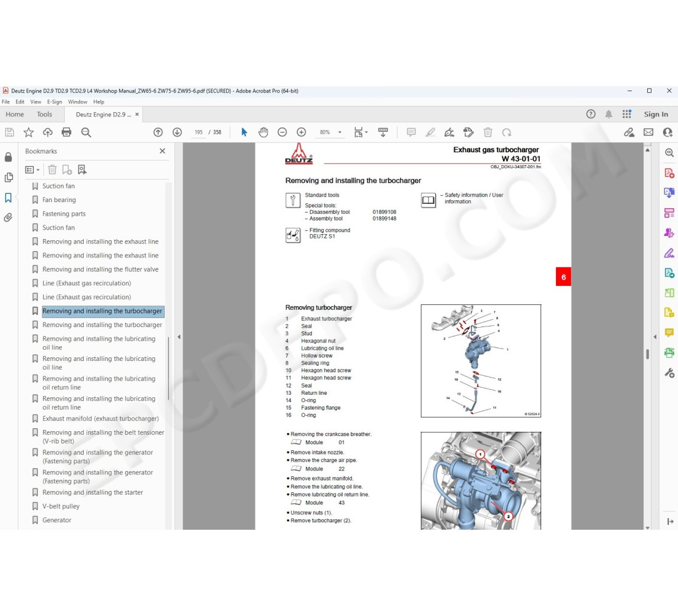Go to the next page with the down arrow

pos(177,132)
